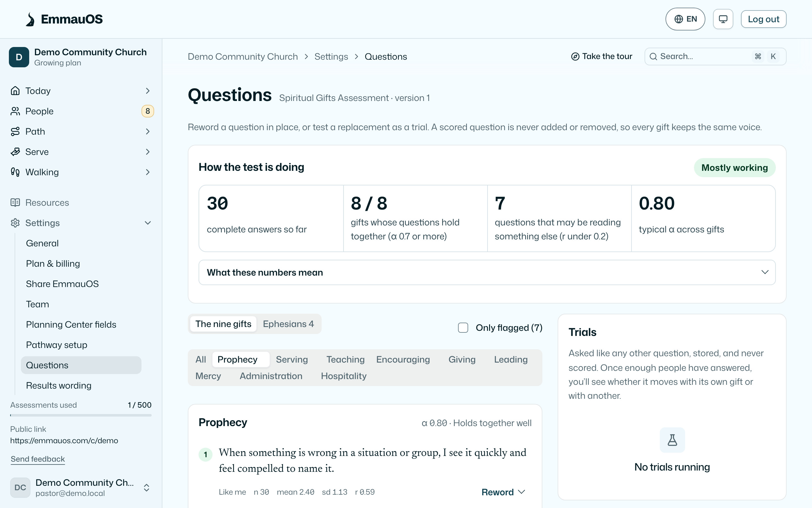Expand the Path section chevron
Image resolution: width=812 pixels, height=508 pixels.
click(x=147, y=131)
